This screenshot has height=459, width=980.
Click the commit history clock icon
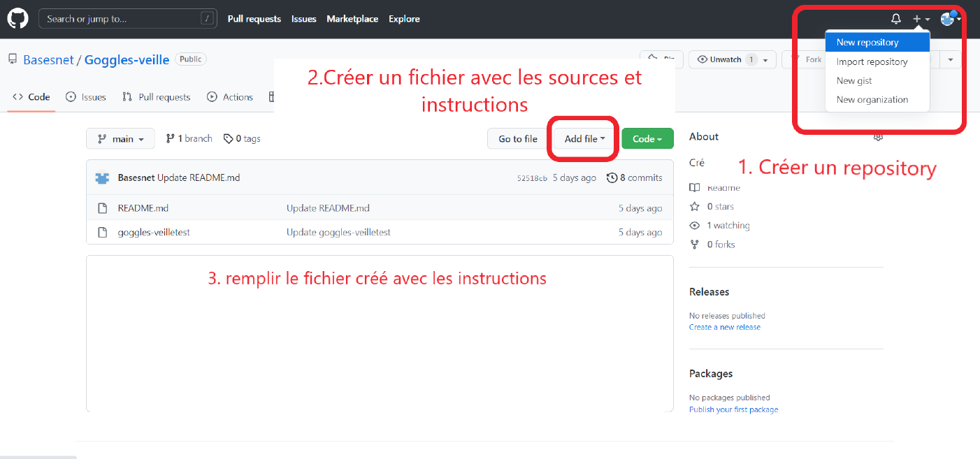(x=612, y=177)
